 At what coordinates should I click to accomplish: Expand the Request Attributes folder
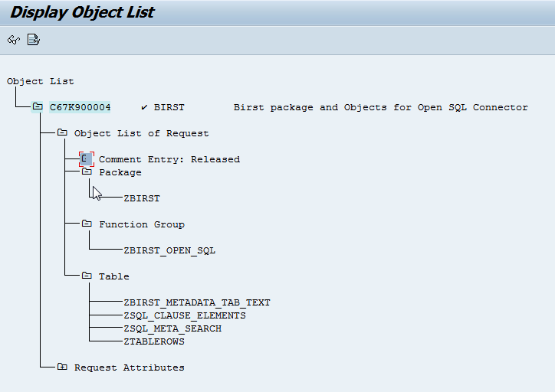[x=62, y=367]
